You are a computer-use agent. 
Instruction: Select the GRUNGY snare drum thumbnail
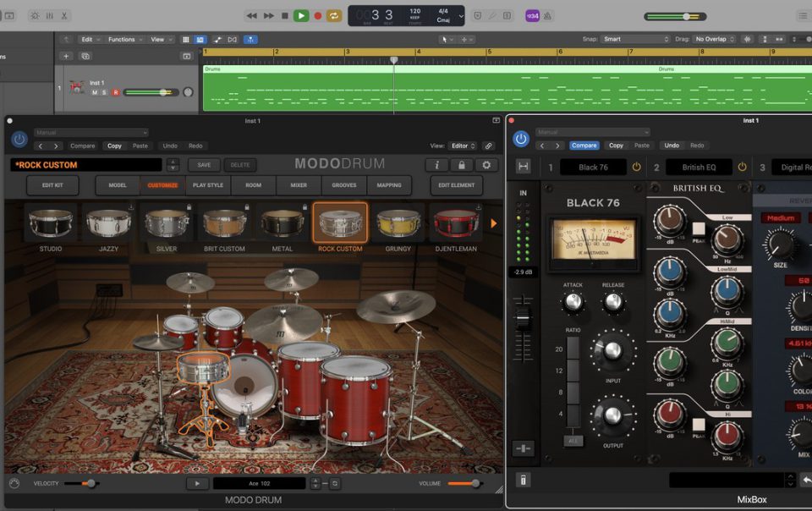point(398,223)
